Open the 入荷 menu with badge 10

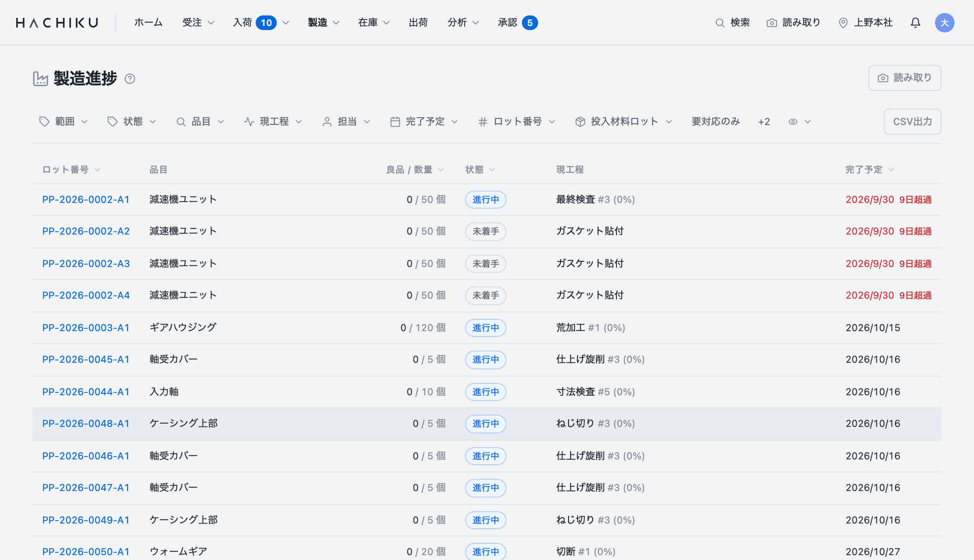tap(261, 23)
